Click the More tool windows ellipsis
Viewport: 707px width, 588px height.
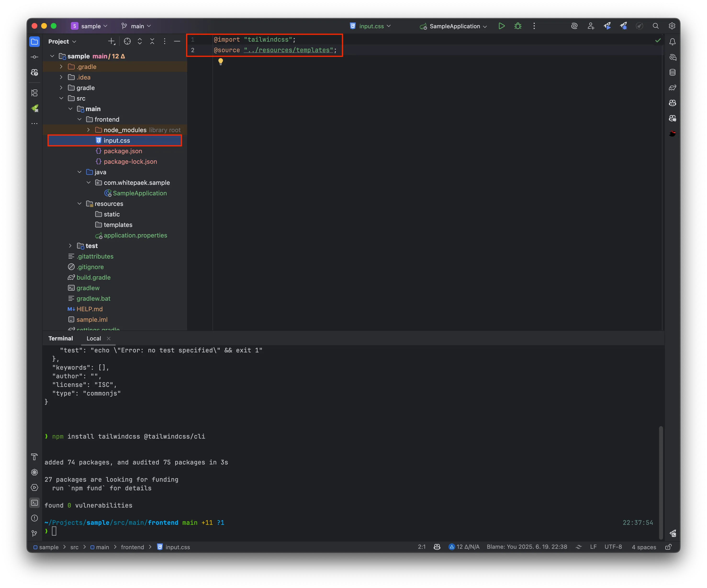click(x=34, y=124)
